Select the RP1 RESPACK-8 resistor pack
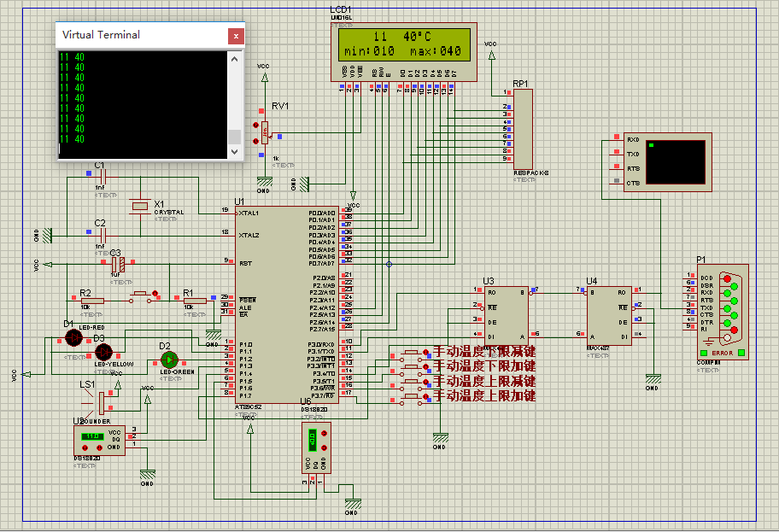The height and width of the screenshot is (532, 779). (x=523, y=130)
